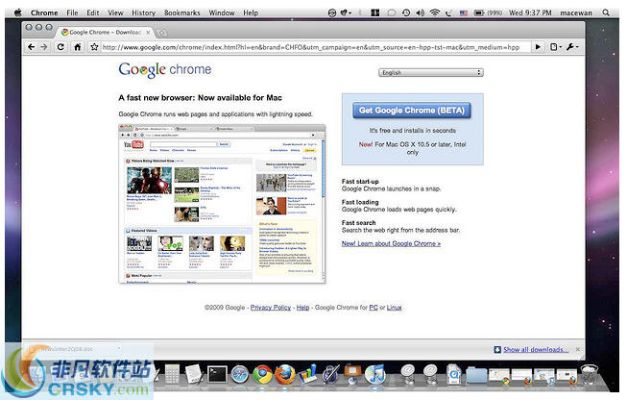Click the Show all downloads link
Screen dimensions: 627x400
pos(535,350)
